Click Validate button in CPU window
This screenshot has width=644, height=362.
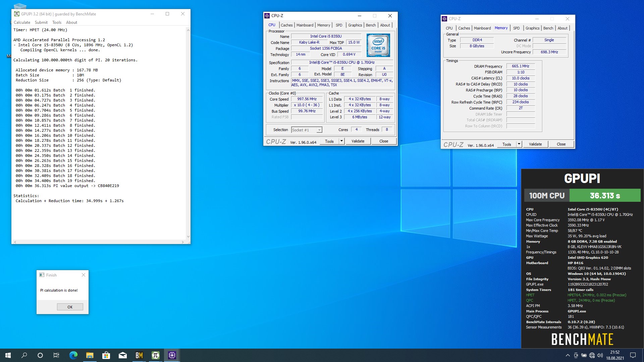click(x=358, y=141)
